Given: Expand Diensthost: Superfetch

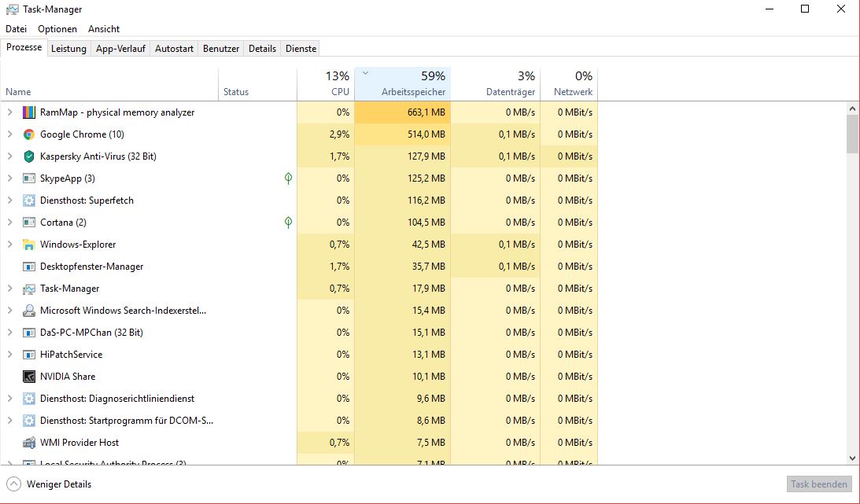Looking at the screenshot, I should click(9, 200).
